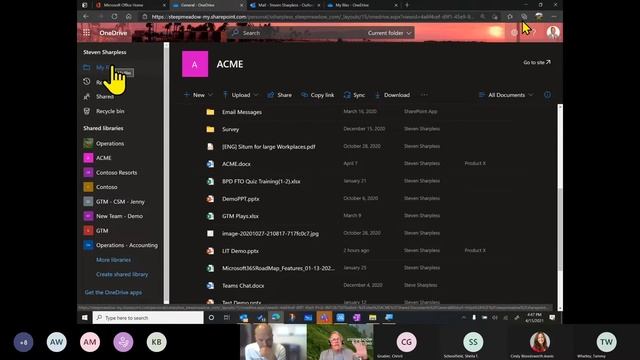Click Share in the command bar

280,95
